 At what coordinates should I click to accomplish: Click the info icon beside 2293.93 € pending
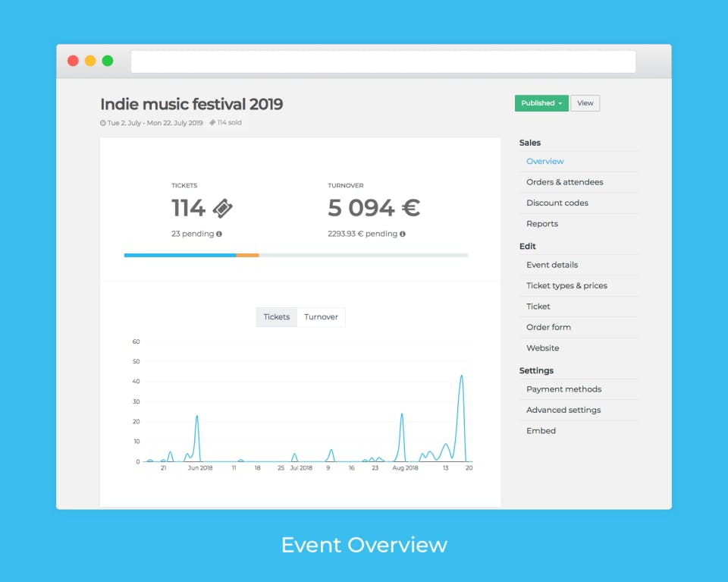tap(403, 234)
